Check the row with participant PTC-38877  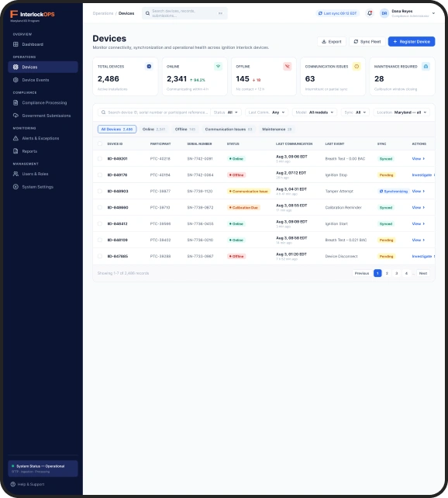(100, 191)
